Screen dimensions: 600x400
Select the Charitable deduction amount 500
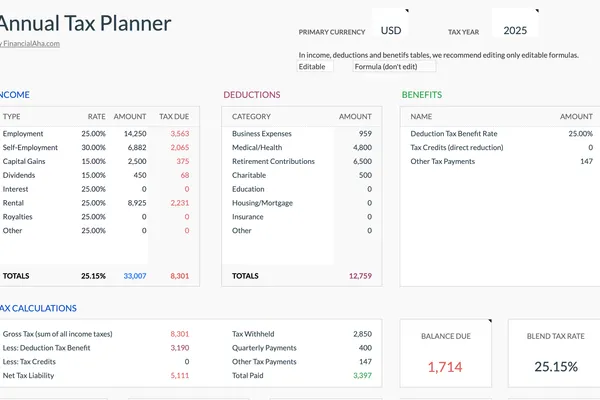[x=364, y=175]
